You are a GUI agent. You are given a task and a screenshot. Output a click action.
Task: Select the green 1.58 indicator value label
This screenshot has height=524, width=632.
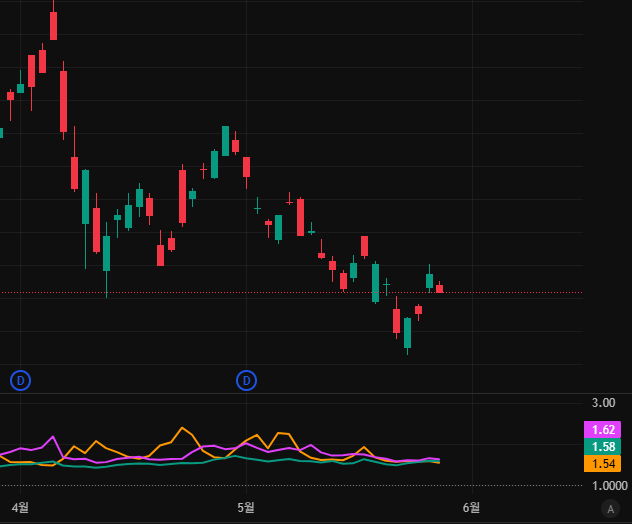point(602,447)
